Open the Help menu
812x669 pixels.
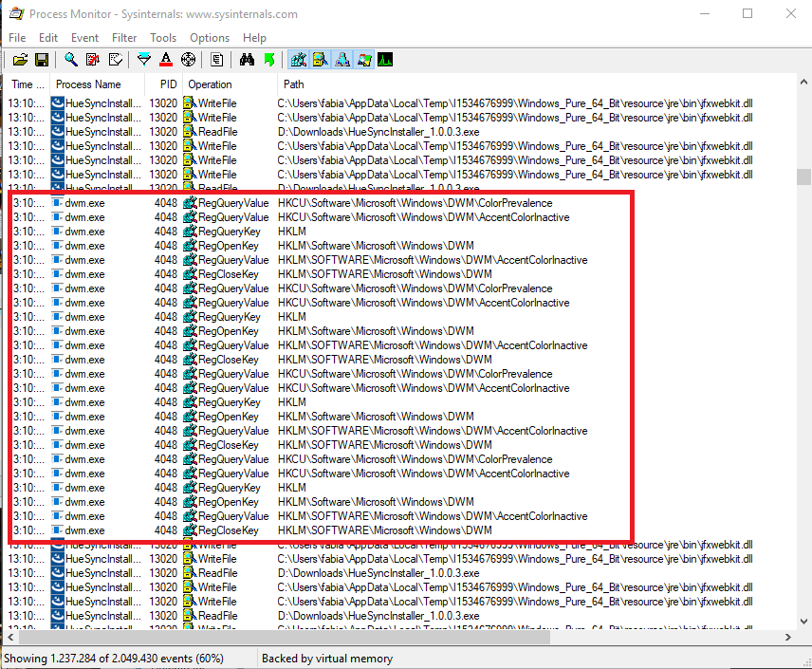[254, 38]
